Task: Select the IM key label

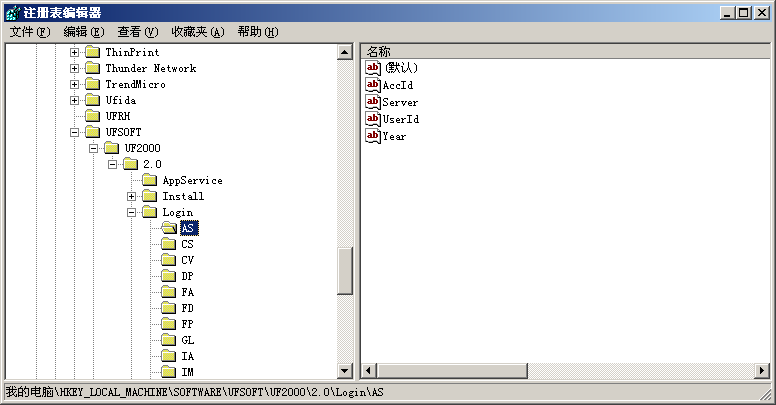Action: tap(187, 372)
